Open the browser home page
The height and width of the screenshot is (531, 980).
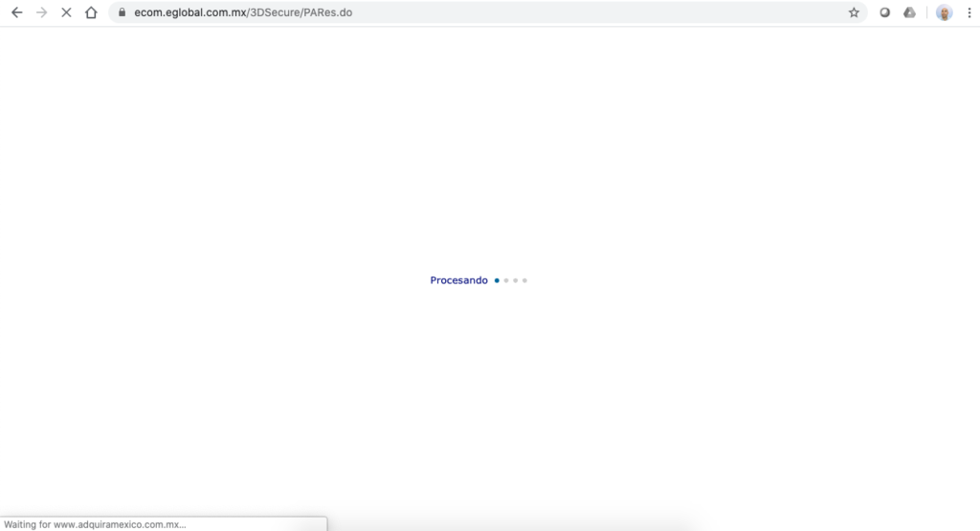coord(91,12)
